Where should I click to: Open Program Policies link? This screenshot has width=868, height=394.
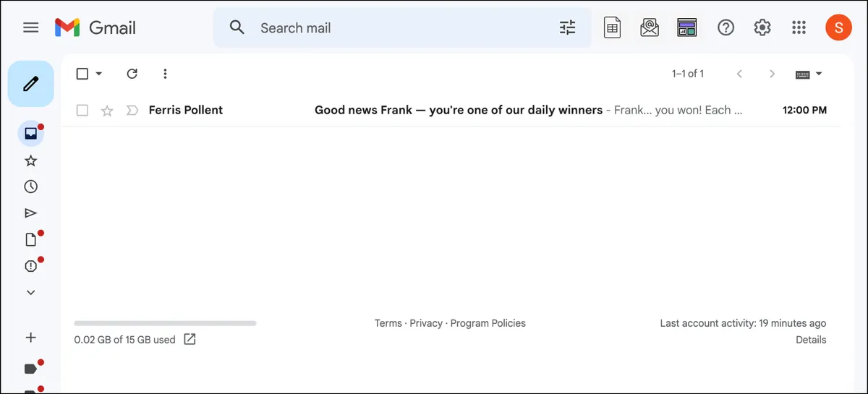[488, 323]
